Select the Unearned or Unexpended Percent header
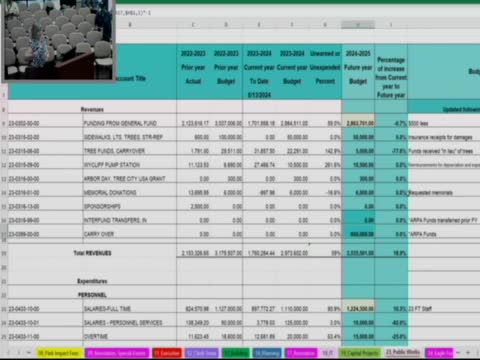Screen dimensions: 480x360 point(325,71)
